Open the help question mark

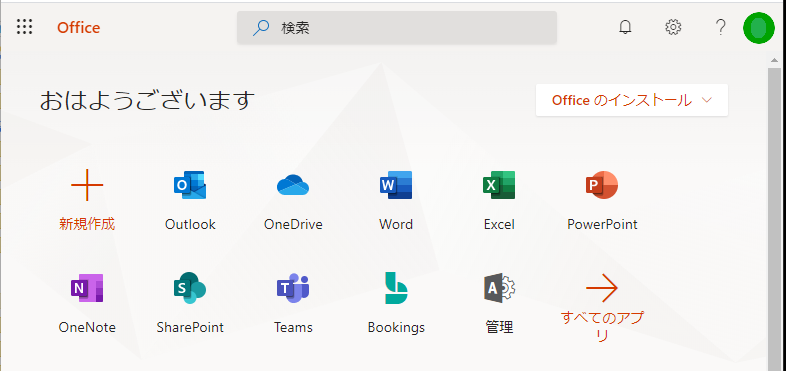pyautogui.click(x=720, y=27)
